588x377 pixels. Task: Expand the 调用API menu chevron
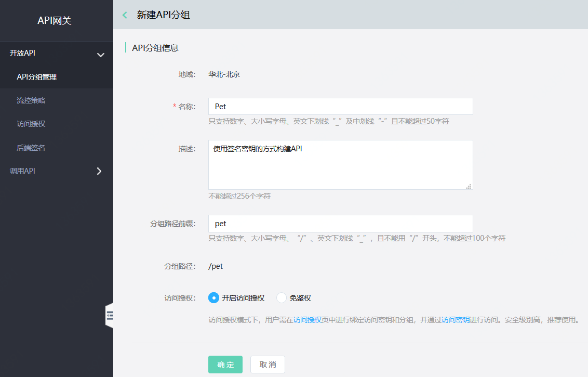pyautogui.click(x=99, y=171)
